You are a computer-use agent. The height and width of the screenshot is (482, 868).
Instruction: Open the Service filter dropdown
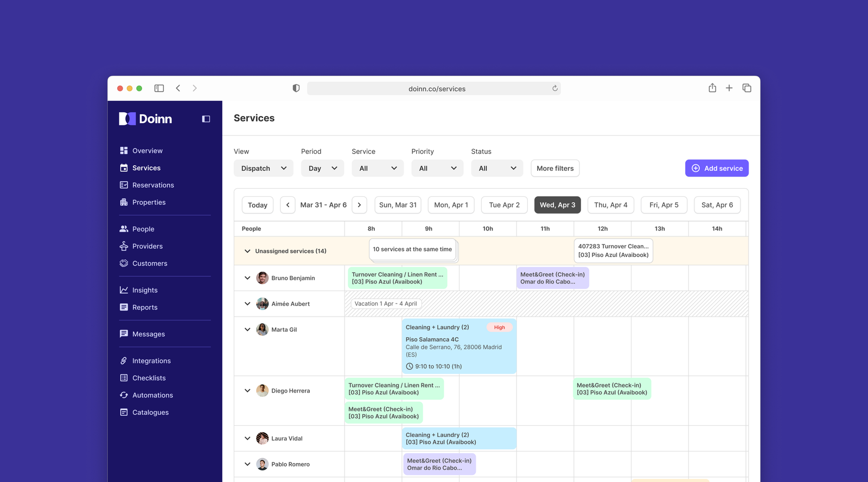tap(378, 168)
